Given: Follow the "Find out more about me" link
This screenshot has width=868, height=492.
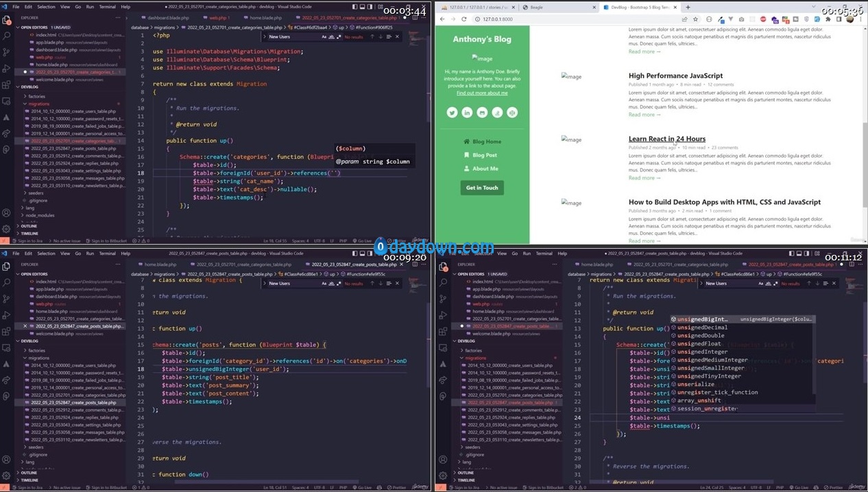Looking at the screenshot, I should [x=482, y=93].
